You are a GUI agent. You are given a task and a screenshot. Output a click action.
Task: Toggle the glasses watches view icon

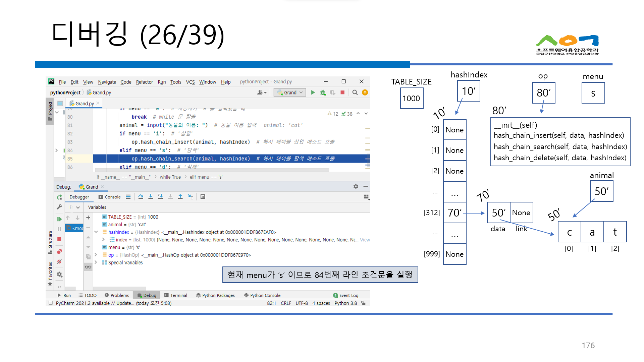point(88,267)
